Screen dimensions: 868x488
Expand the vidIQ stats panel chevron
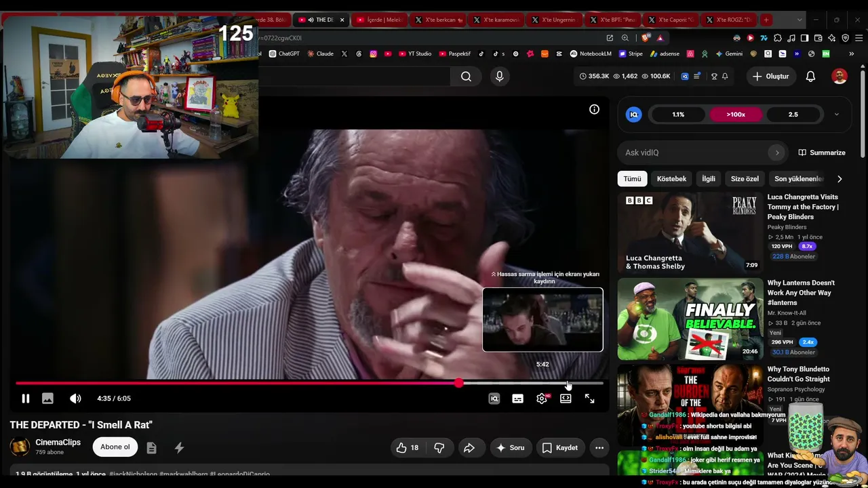point(836,115)
